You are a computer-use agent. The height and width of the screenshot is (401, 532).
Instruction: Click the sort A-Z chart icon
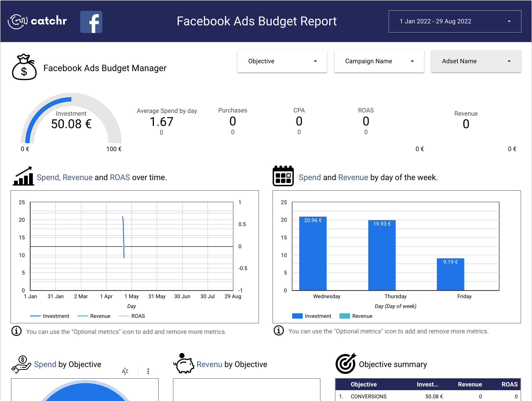pyautogui.click(x=125, y=371)
